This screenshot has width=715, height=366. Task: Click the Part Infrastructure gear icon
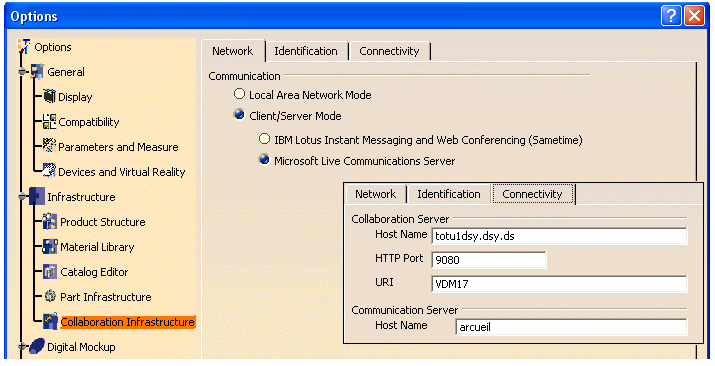pos(50,296)
